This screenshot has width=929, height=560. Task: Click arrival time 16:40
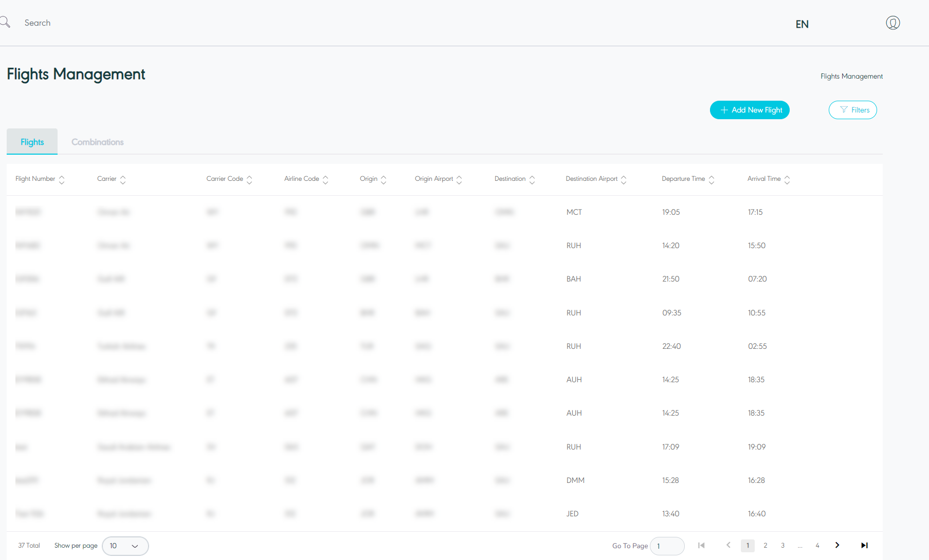(757, 514)
